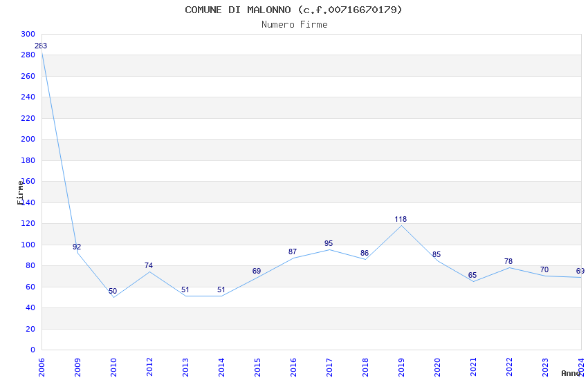Click the data label 283
This screenshot has height=380, width=588.
[41, 46]
